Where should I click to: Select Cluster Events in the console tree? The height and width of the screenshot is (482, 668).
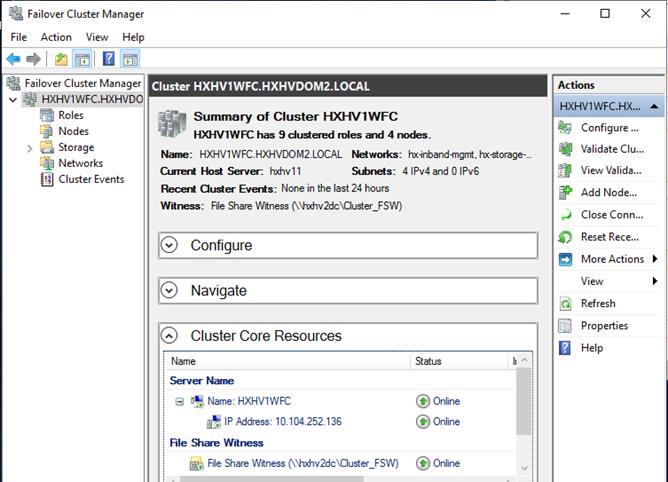(x=91, y=179)
